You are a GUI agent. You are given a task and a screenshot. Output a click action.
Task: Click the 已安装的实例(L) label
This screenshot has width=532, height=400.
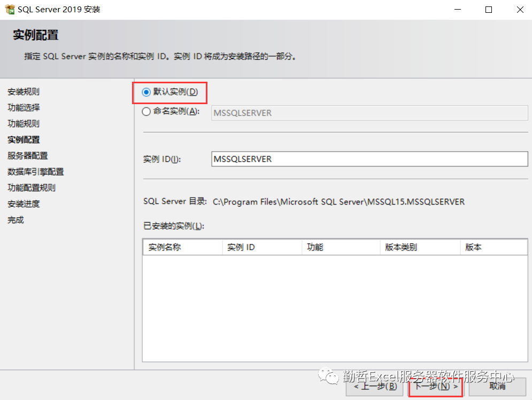point(174,226)
